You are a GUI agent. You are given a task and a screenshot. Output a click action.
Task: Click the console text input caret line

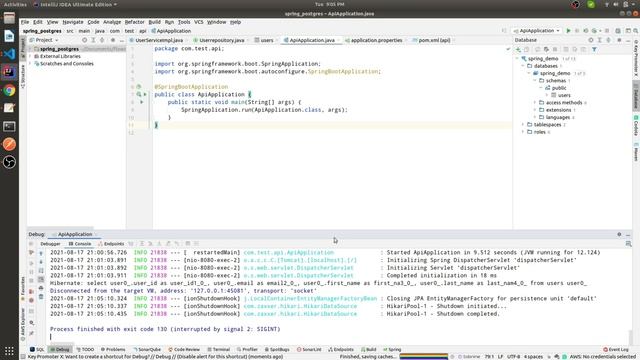coord(51,337)
